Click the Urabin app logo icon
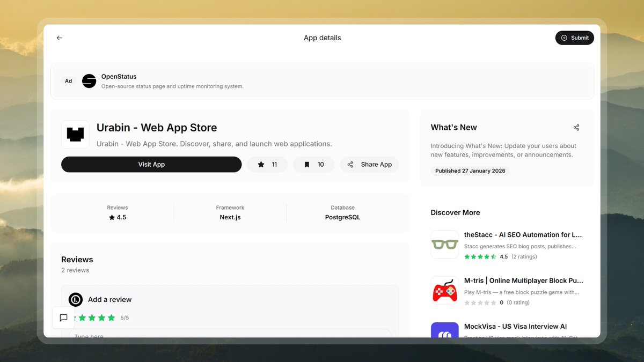 pyautogui.click(x=75, y=135)
